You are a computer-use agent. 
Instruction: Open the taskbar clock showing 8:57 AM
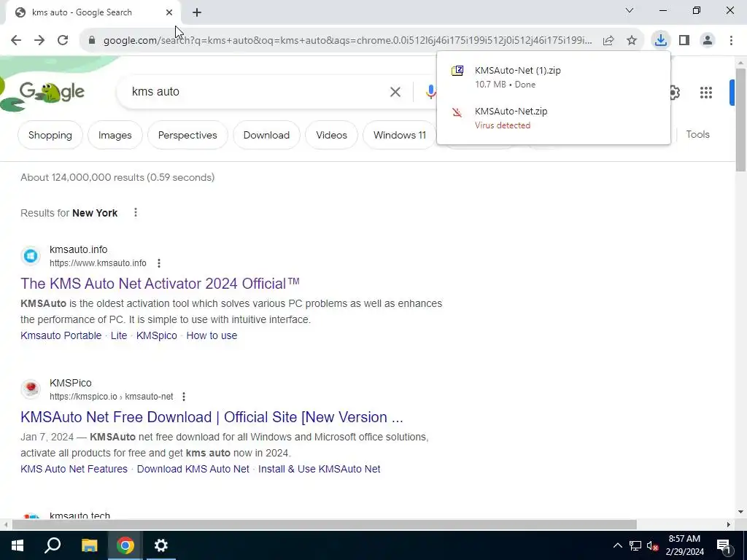(x=684, y=545)
